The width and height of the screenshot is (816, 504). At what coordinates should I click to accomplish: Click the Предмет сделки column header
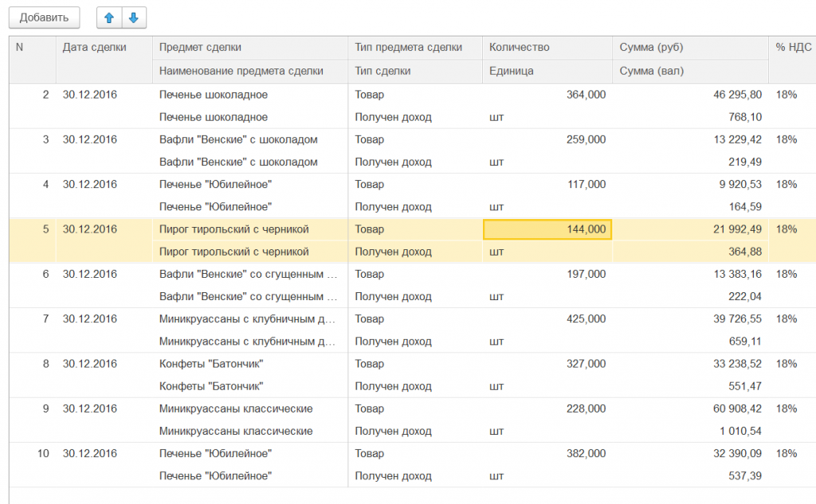(200, 48)
